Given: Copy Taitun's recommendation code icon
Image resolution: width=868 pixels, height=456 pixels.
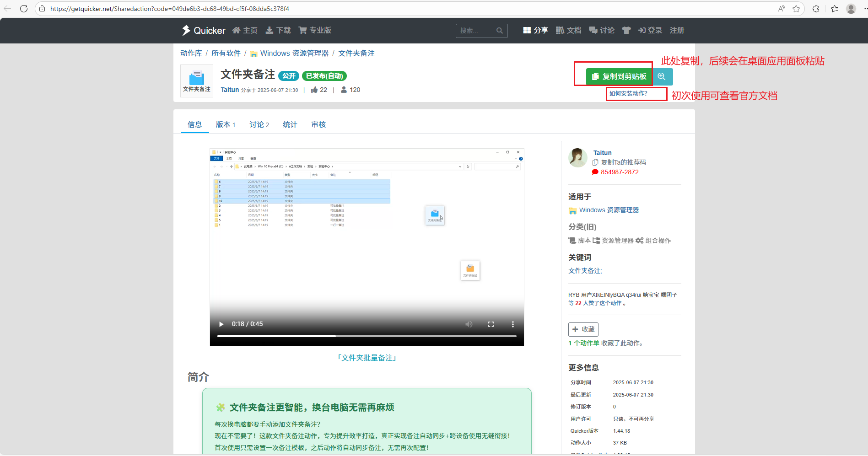Looking at the screenshot, I should (x=595, y=162).
